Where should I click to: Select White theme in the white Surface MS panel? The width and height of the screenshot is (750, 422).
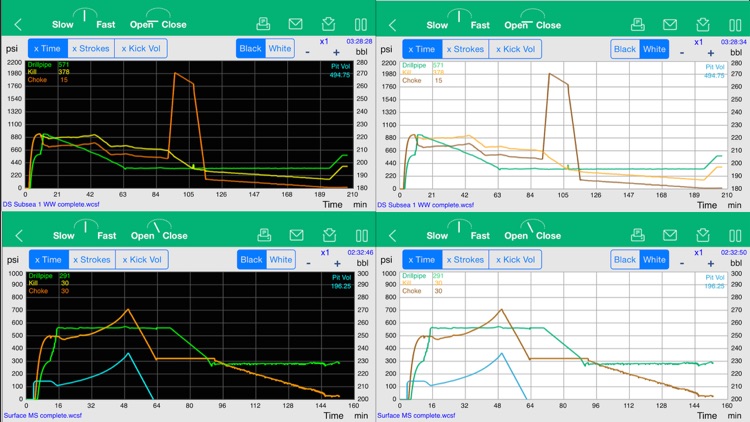click(x=654, y=259)
